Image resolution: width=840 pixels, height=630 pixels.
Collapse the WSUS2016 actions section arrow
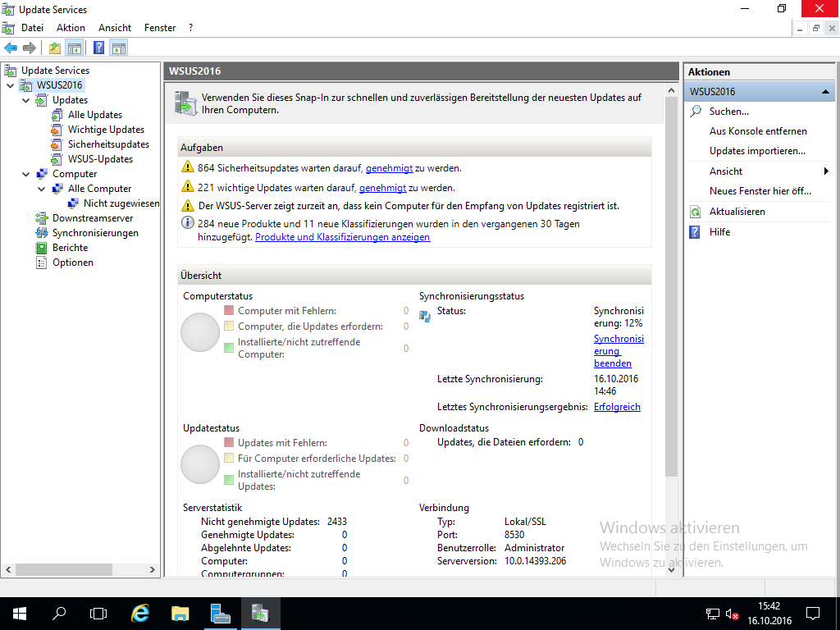click(x=825, y=92)
